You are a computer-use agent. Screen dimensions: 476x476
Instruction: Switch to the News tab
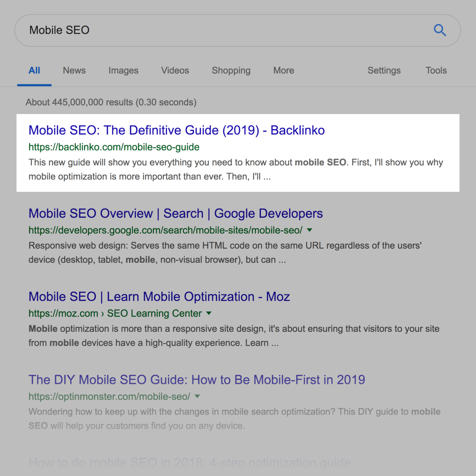click(74, 70)
